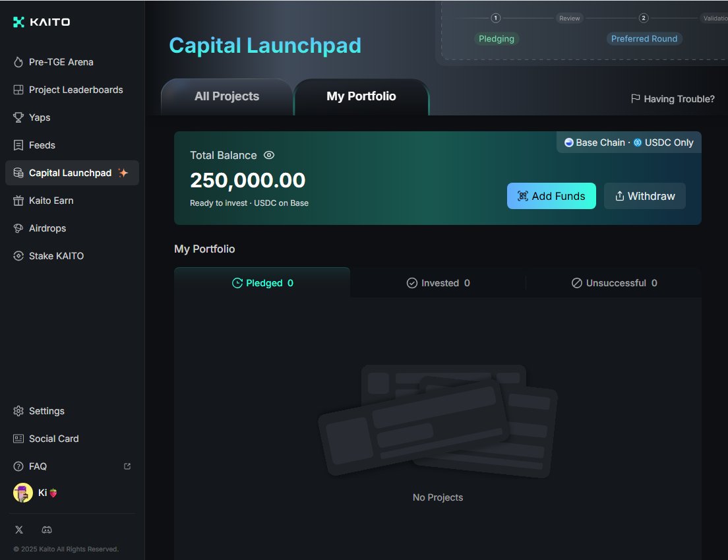
Task: Switch to All Projects tab
Action: [x=227, y=96]
